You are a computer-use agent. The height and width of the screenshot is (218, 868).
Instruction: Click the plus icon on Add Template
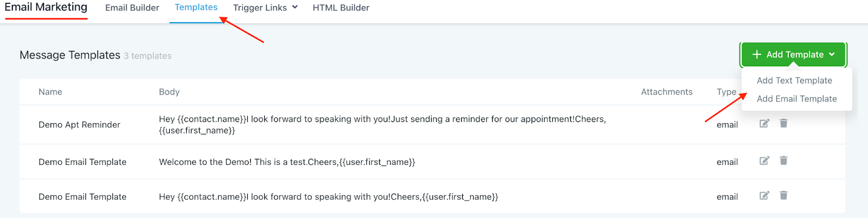coord(757,55)
